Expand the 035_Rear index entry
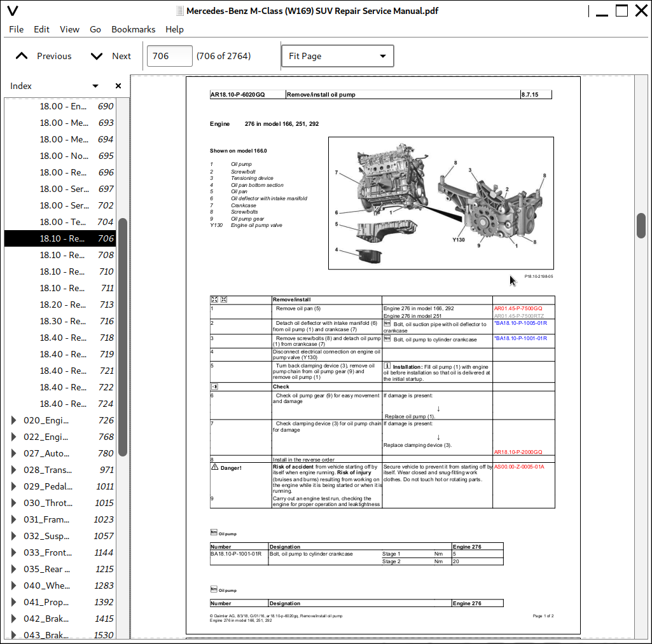The width and height of the screenshot is (652, 644). coord(14,569)
